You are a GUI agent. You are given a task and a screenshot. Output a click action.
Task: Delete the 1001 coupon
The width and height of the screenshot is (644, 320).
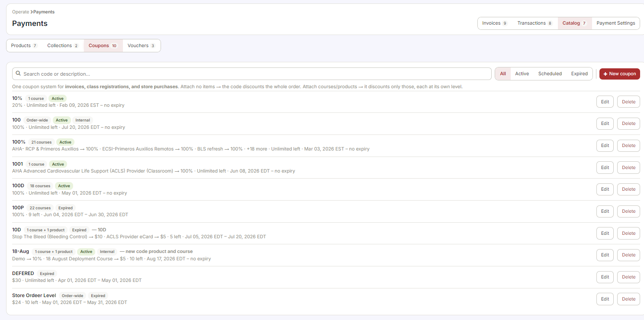click(x=628, y=168)
